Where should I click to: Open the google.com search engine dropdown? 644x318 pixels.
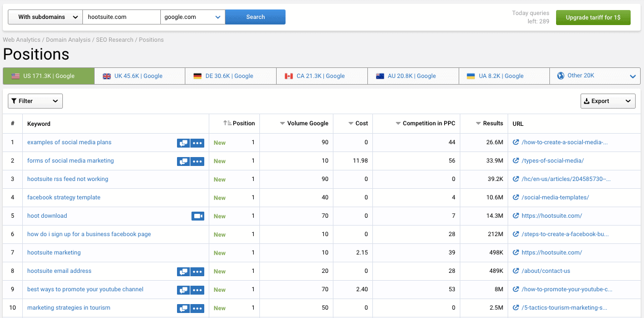tap(193, 17)
